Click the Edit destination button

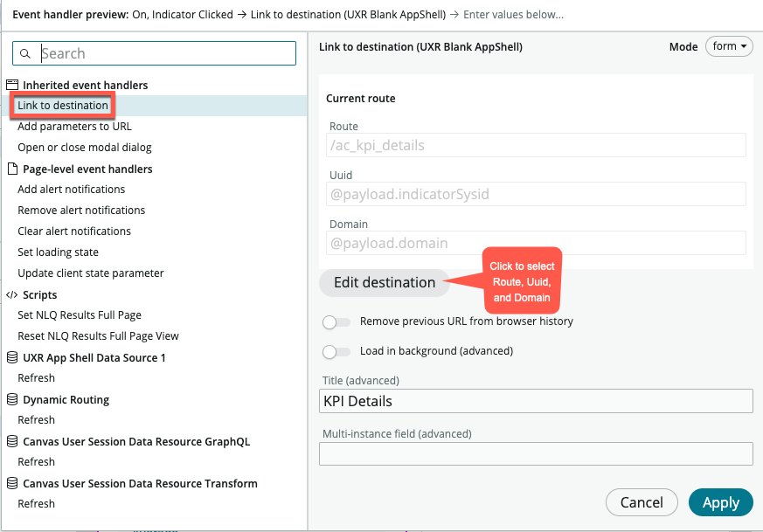385,282
